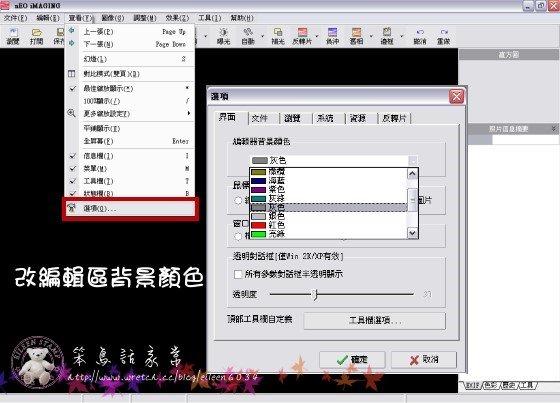Select 對比模式 dual-page compare mode
Image resolution: width=560 pixels, height=403 pixels.
pos(130,74)
